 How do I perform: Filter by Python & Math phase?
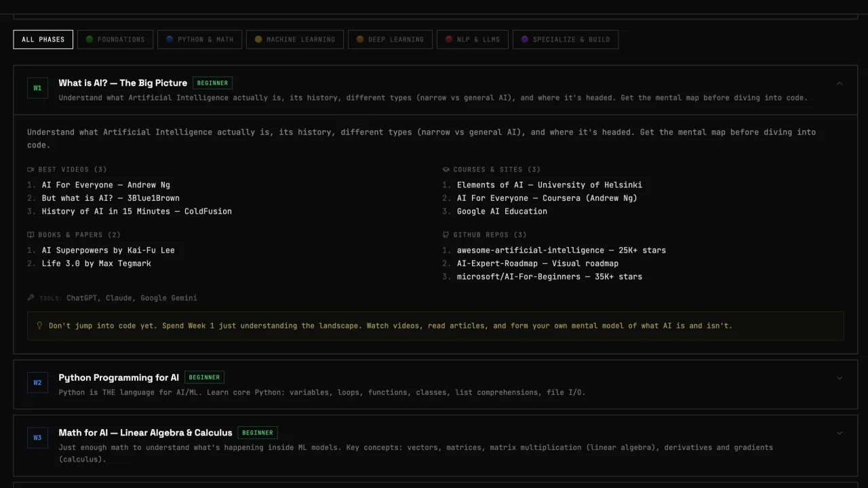[199, 39]
